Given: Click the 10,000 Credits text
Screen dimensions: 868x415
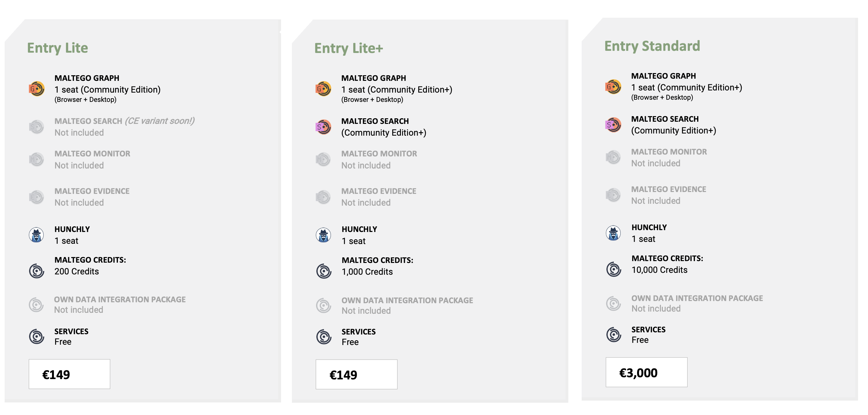Looking at the screenshot, I should click(x=659, y=270).
